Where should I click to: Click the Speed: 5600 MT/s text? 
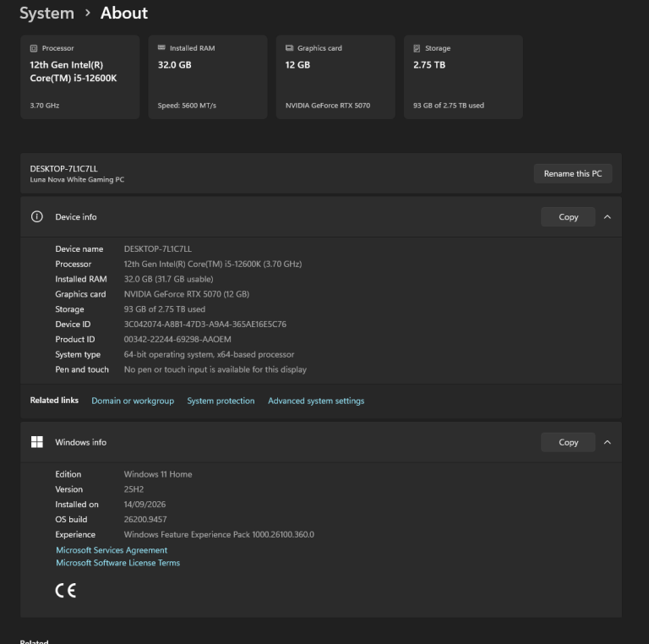coord(187,106)
